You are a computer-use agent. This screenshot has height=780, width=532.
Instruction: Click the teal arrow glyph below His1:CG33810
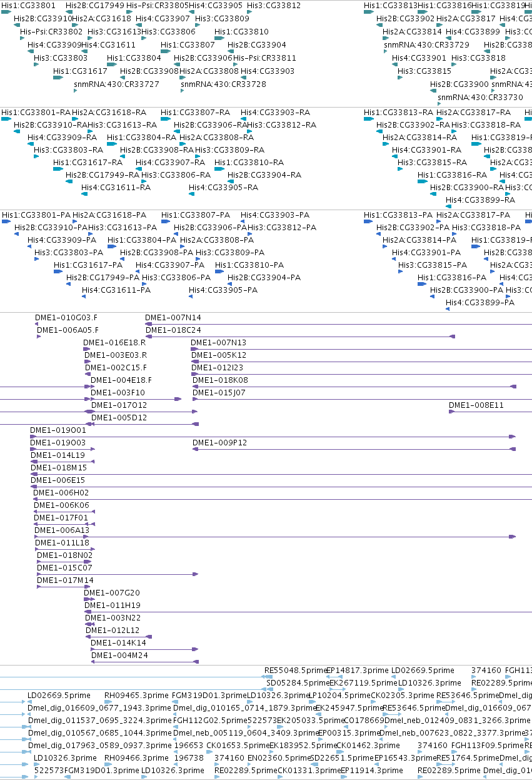pyautogui.click(x=219, y=38)
